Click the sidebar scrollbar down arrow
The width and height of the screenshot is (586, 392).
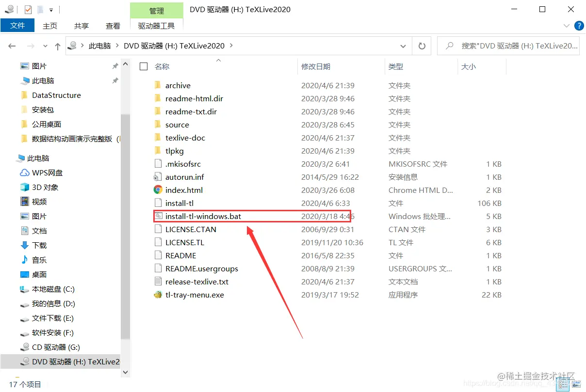coord(125,372)
